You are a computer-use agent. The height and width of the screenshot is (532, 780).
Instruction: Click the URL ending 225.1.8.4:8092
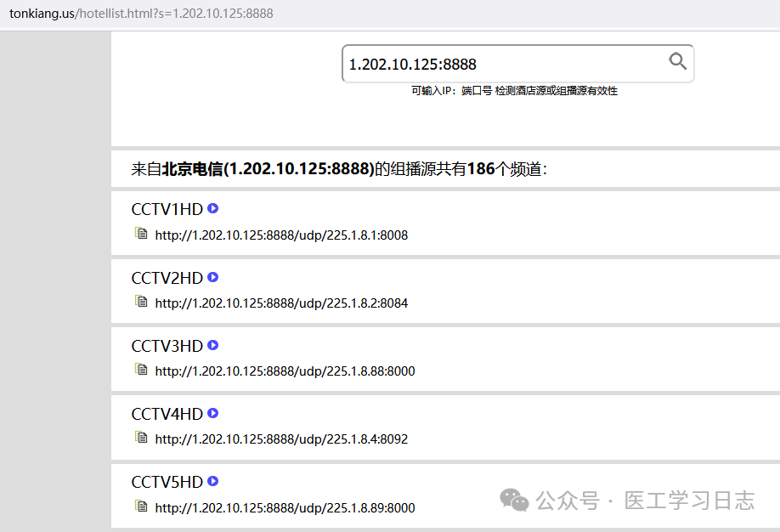(281, 439)
